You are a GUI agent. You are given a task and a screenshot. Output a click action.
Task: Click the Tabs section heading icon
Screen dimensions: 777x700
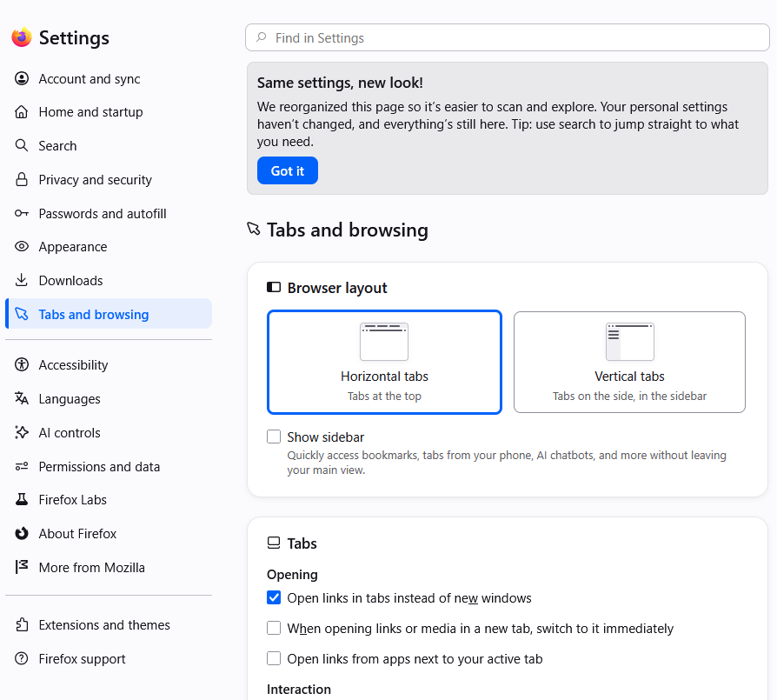pos(274,543)
